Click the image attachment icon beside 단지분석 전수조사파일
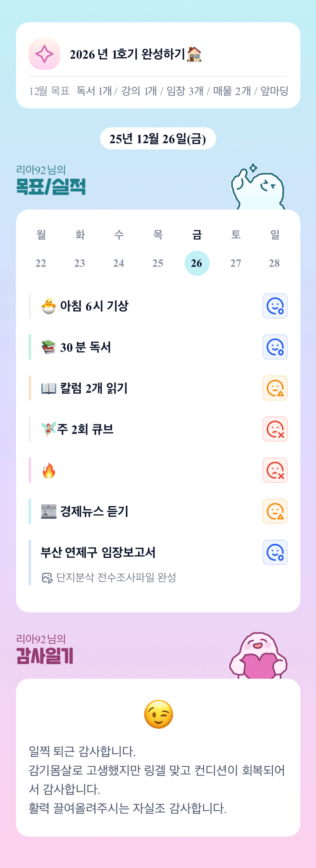Screen dimensions: 316x868 tap(47, 578)
